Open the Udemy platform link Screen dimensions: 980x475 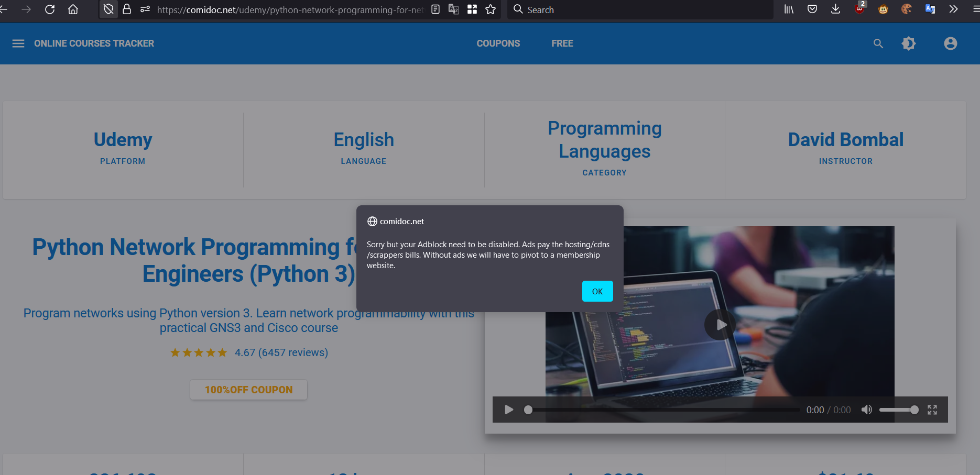click(x=123, y=140)
